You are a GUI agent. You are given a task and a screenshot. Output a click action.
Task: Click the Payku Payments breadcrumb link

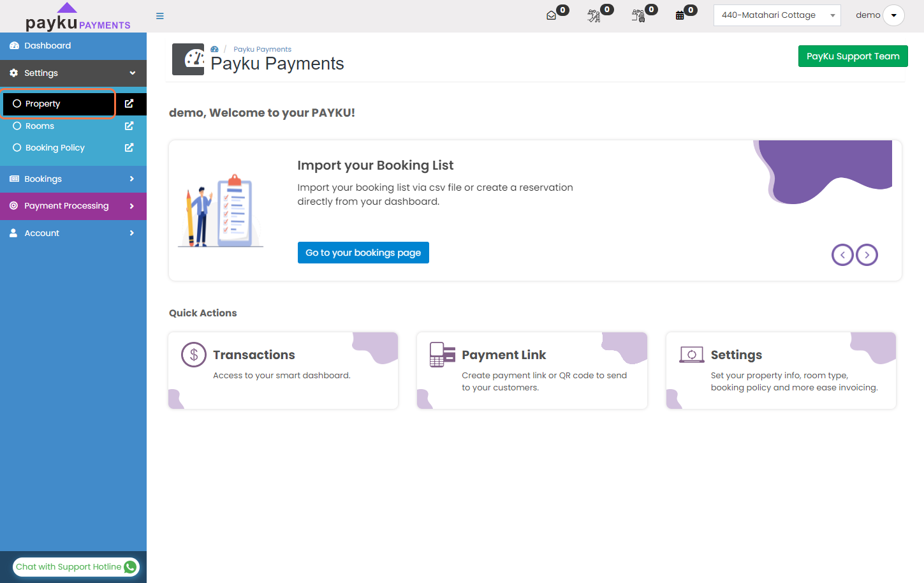coord(262,49)
